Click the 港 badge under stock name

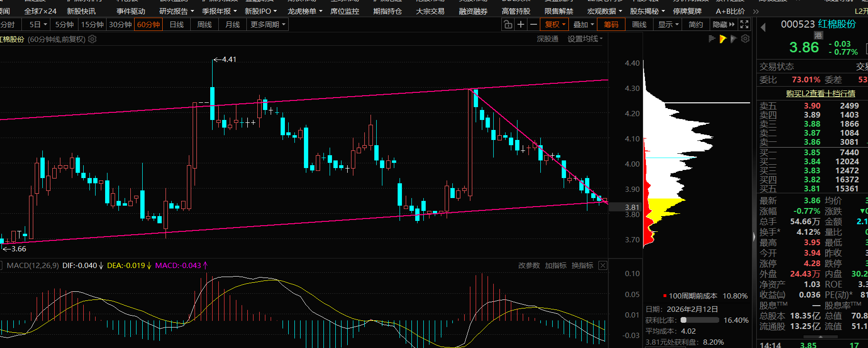click(818, 35)
